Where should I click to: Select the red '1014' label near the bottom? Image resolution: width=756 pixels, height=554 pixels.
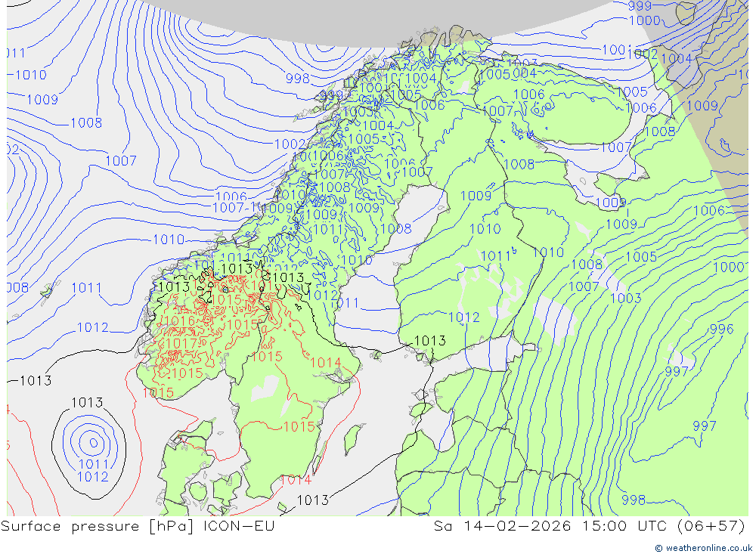click(296, 480)
